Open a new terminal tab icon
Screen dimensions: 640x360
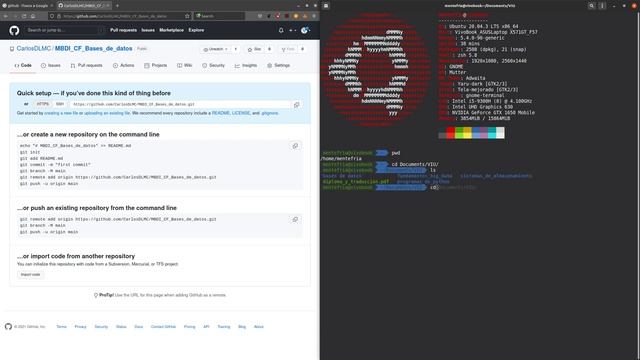tap(326, 6)
